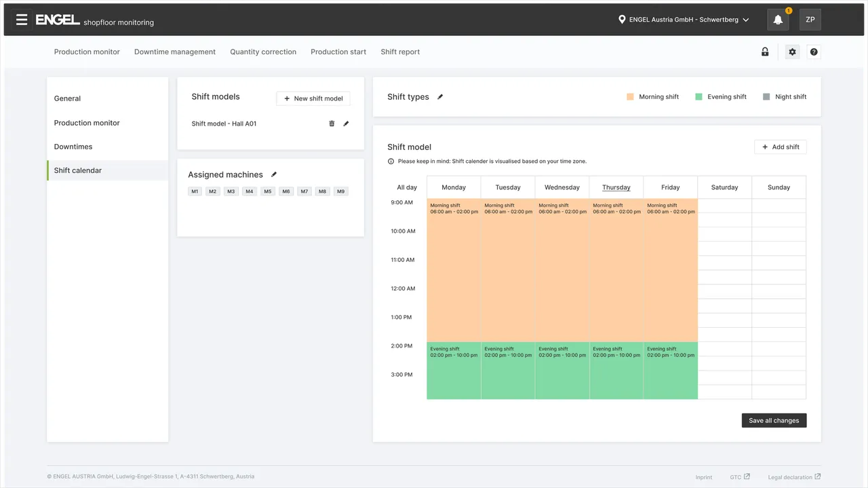868x488 pixels.
Task: Save all changes
Action: [x=774, y=421]
